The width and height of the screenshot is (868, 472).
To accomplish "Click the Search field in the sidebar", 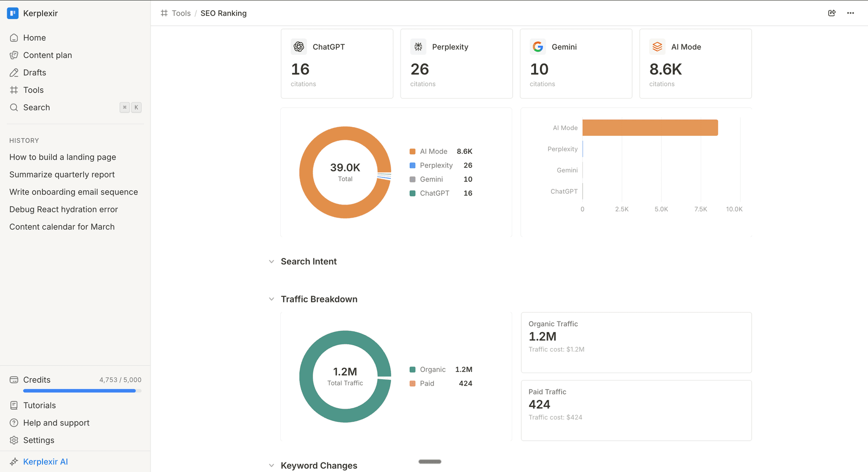I will (x=36, y=107).
